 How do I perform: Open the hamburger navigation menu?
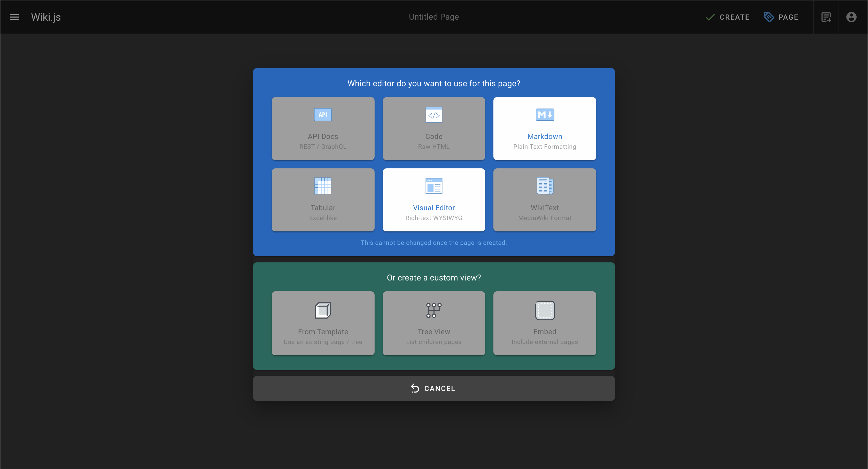(x=14, y=17)
